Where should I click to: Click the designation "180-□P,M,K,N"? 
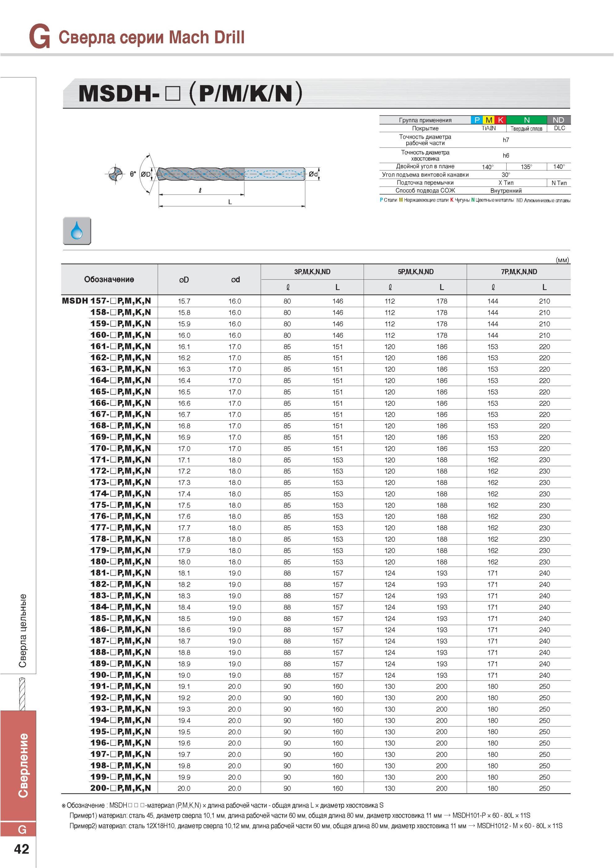tap(121, 562)
